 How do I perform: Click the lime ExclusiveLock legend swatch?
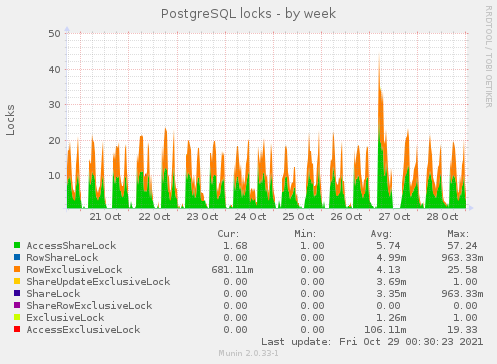[x=17, y=317]
